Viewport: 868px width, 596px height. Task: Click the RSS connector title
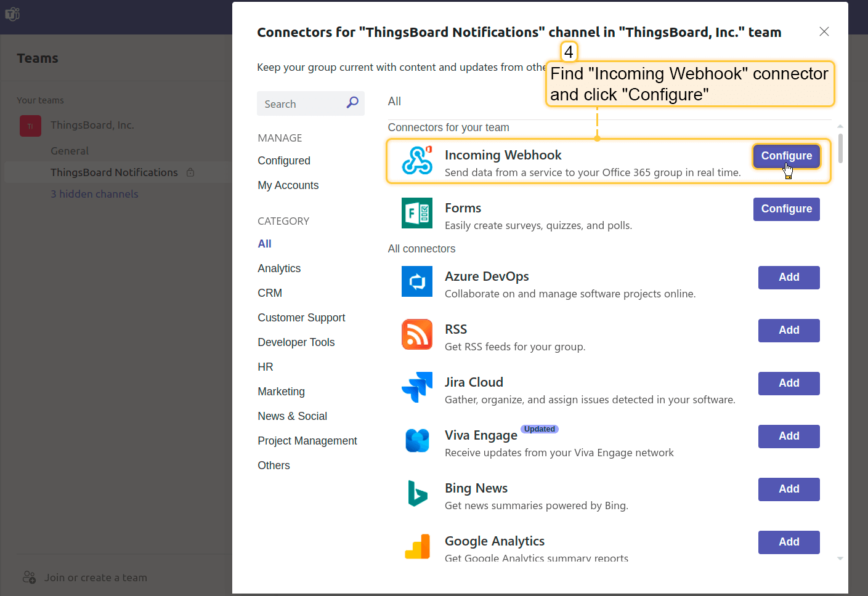coord(456,329)
